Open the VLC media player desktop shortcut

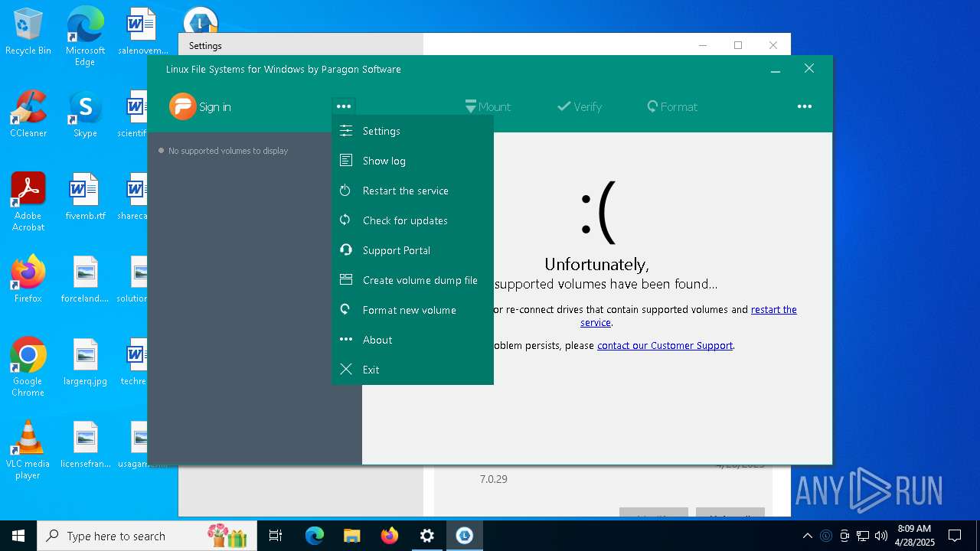(x=28, y=449)
